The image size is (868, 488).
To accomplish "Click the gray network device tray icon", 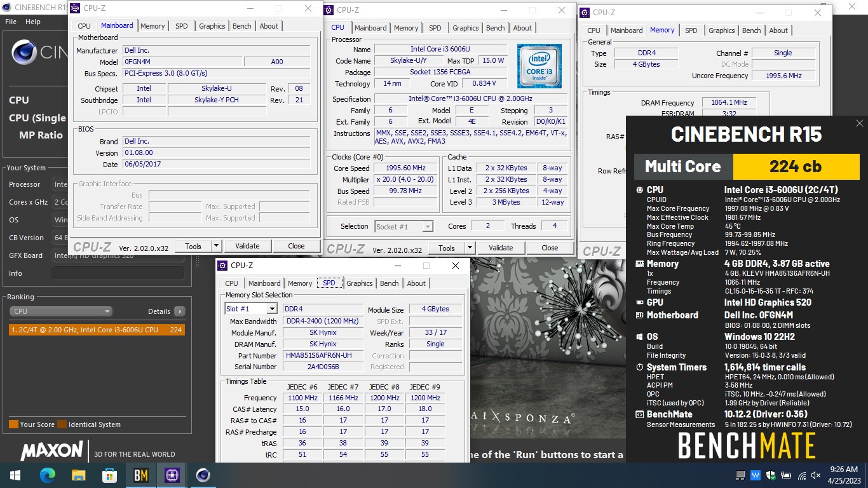I will [x=740, y=475].
